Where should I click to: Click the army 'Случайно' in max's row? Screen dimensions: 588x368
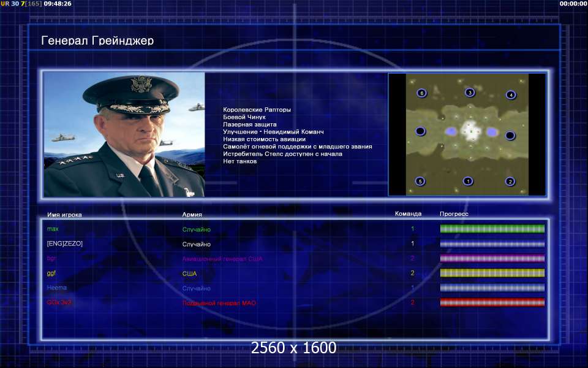tap(197, 229)
